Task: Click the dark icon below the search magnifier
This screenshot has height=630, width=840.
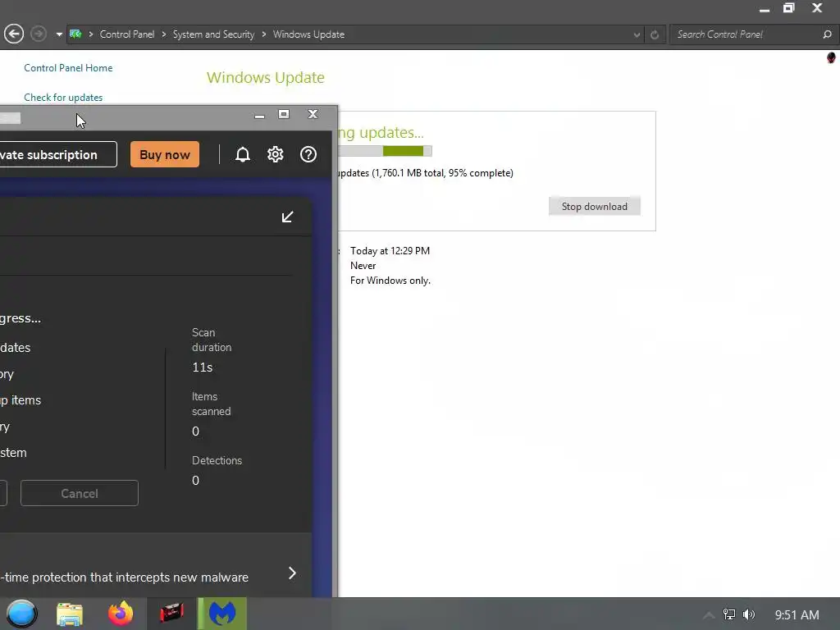Action: (831, 58)
